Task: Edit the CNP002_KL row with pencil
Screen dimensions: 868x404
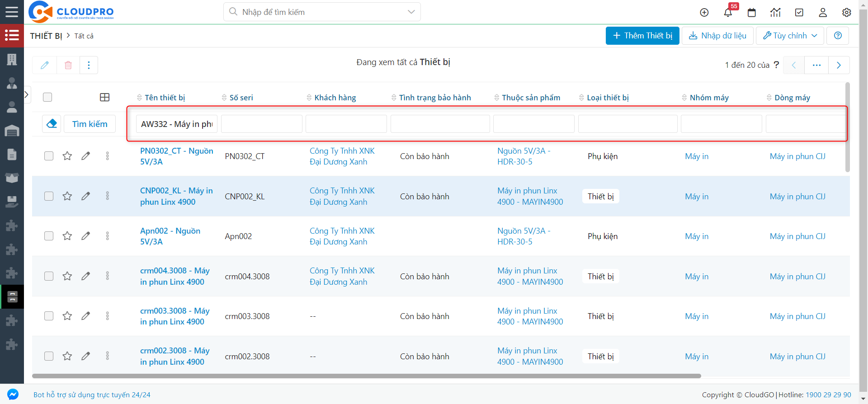Action: [x=85, y=196]
